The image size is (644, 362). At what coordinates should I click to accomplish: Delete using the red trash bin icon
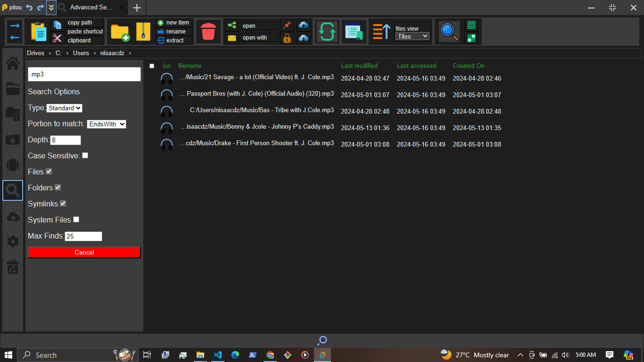pyautogui.click(x=208, y=32)
